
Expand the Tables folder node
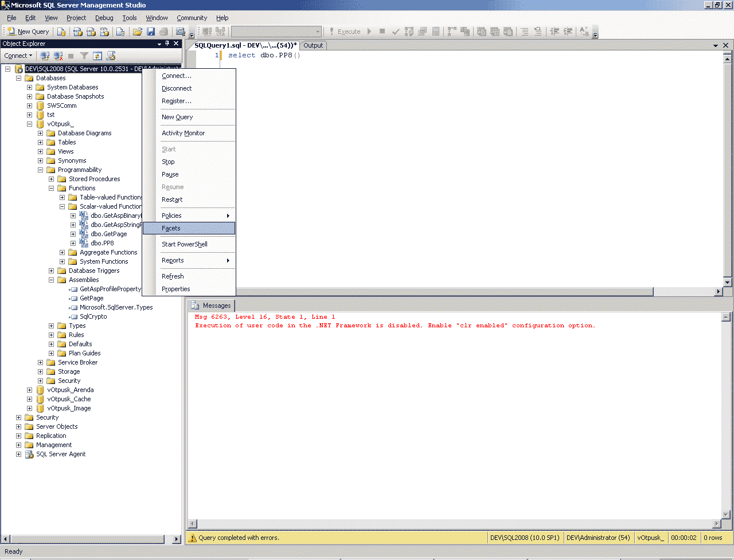pos(40,142)
